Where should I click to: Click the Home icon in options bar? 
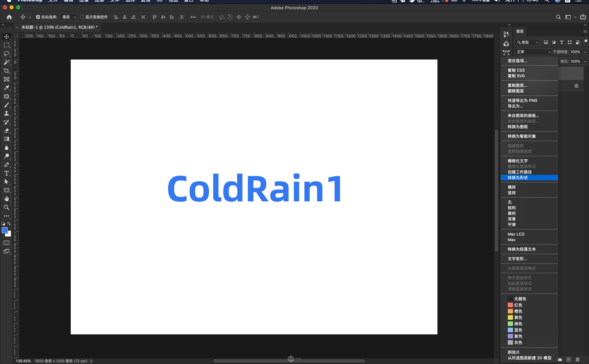click(x=9, y=17)
